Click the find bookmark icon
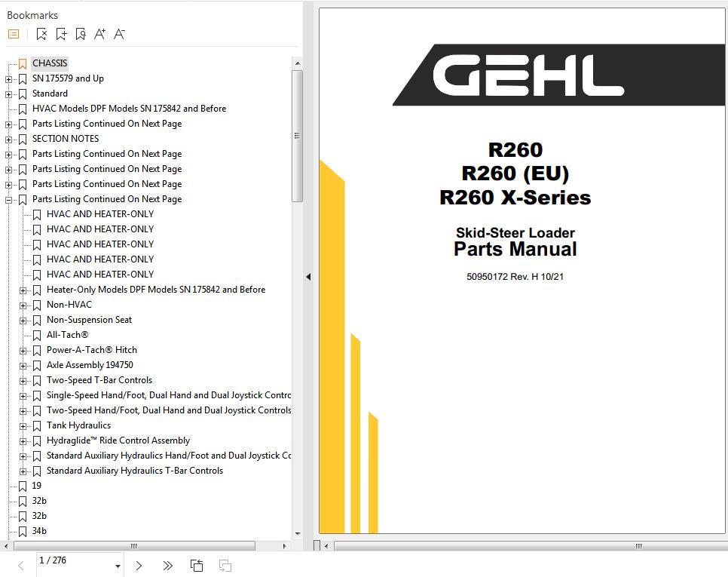Viewport: 728px width, 577px height. (81, 34)
